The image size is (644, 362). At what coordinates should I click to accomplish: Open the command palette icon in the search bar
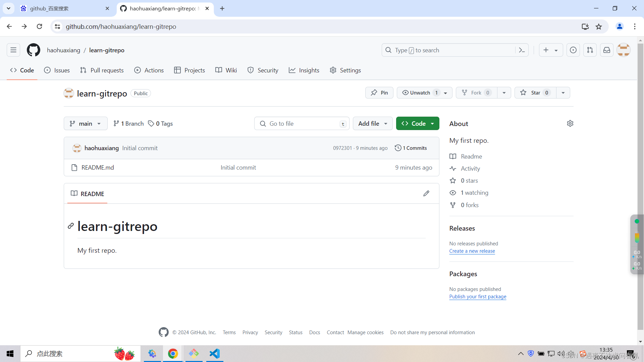[522, 50]
